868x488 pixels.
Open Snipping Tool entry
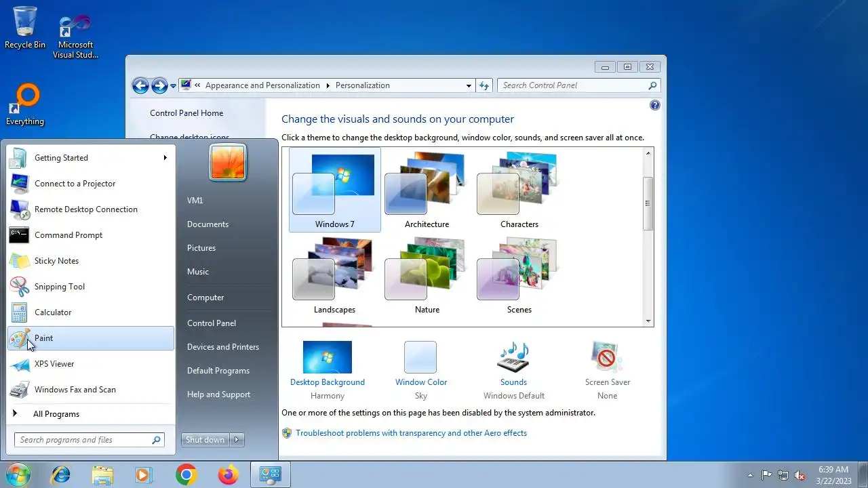[91, 287]
